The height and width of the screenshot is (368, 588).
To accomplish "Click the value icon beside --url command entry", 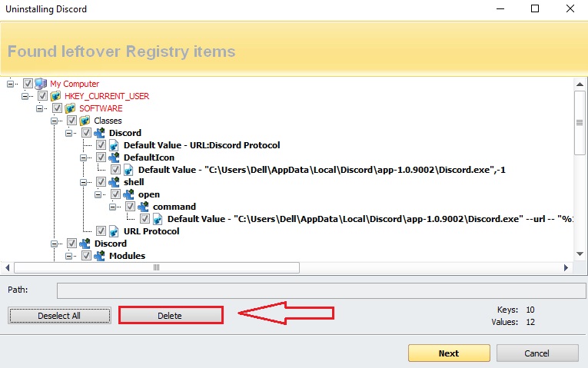I will point(158,219).
